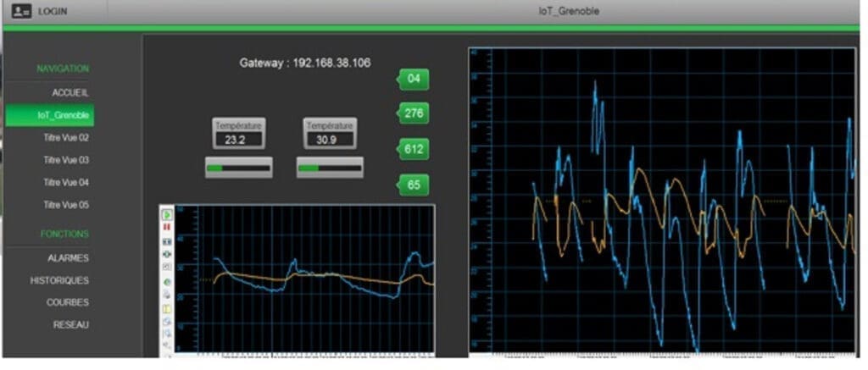This screenshot has width=868, height=370.
Task: Click the LOGIN user icon
Action: pos(21,12)
